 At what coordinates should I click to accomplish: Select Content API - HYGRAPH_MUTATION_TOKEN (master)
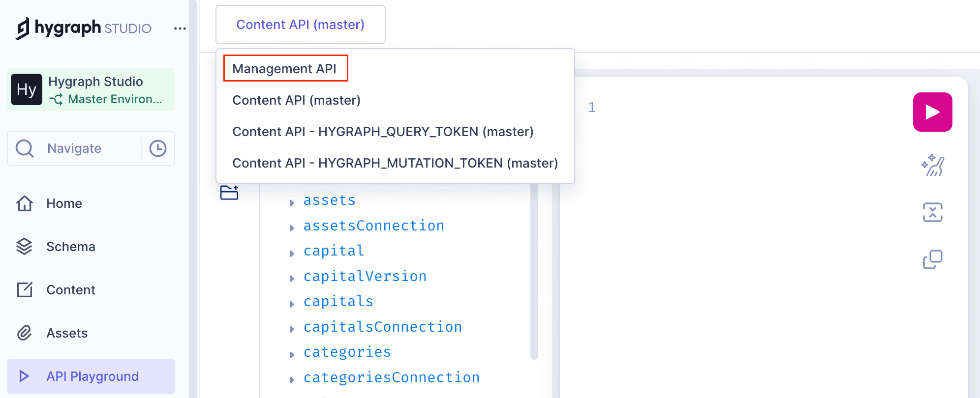pyautogui.click(x=395, y=163)
